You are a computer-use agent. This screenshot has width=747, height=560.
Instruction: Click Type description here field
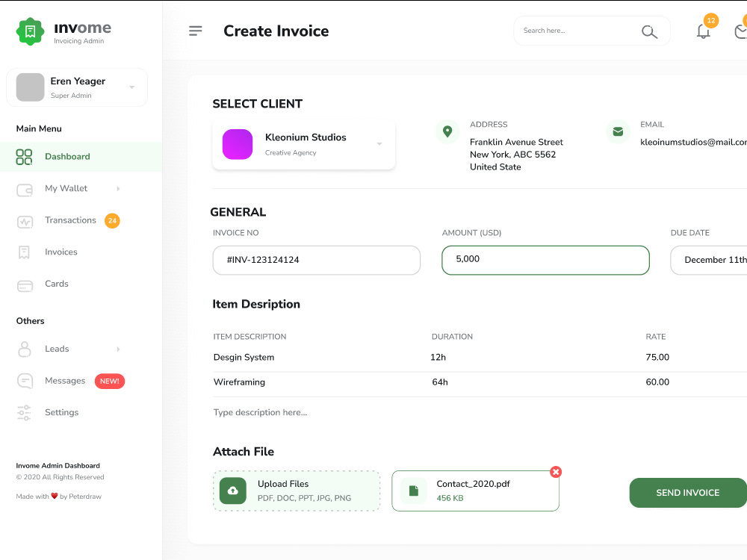pyautogui.click(x=260, y=412)
